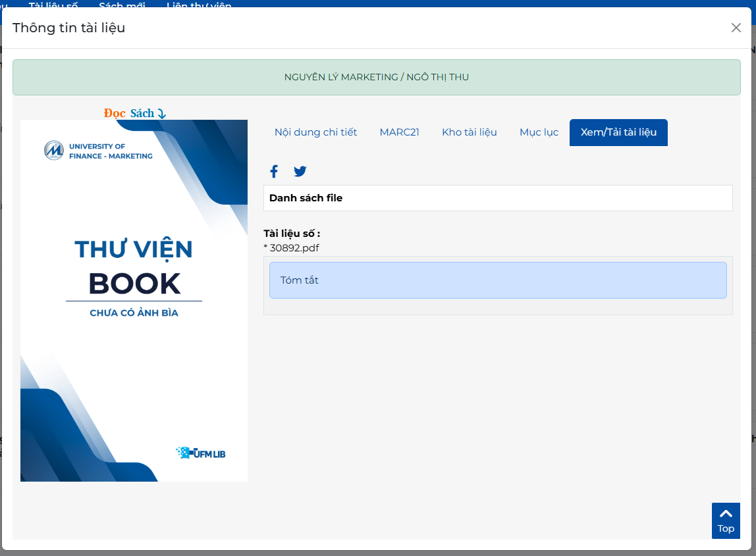Viewport: 756px width, 556px height.
Task: Click the book cover thumbnail
Action: (134, 301)
